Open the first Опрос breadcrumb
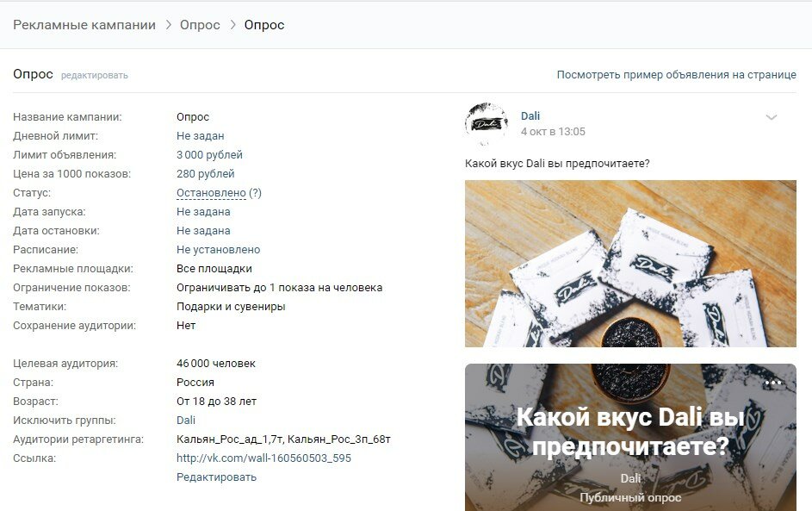Screen dimensions: 812x511 [200, 25]
